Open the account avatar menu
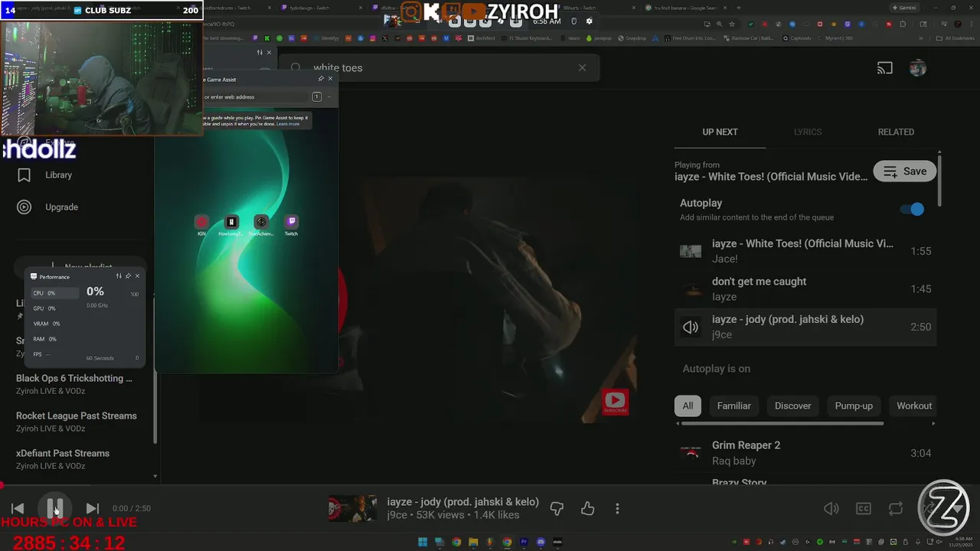The height and width of the screenshot is (551, 980). coord(918,68)
